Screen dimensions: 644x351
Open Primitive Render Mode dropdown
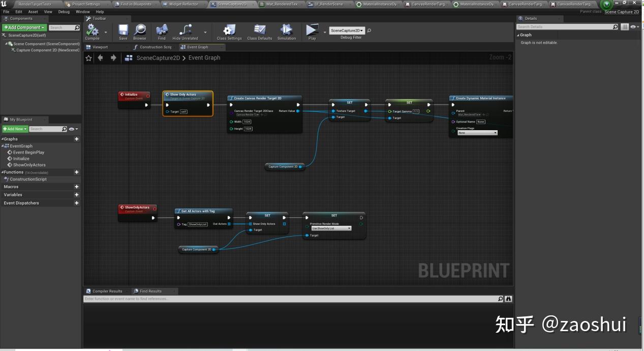331,228
